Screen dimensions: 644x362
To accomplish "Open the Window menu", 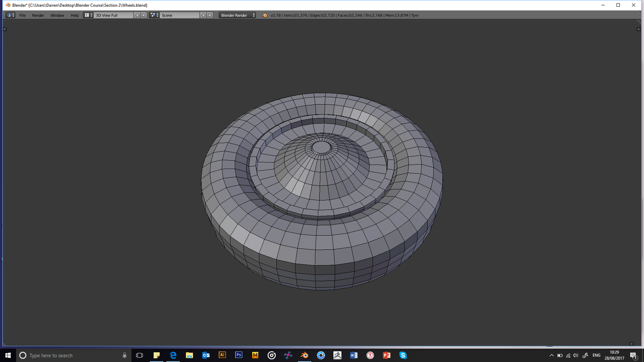I will pyautogui.click(x=57, y=15).
